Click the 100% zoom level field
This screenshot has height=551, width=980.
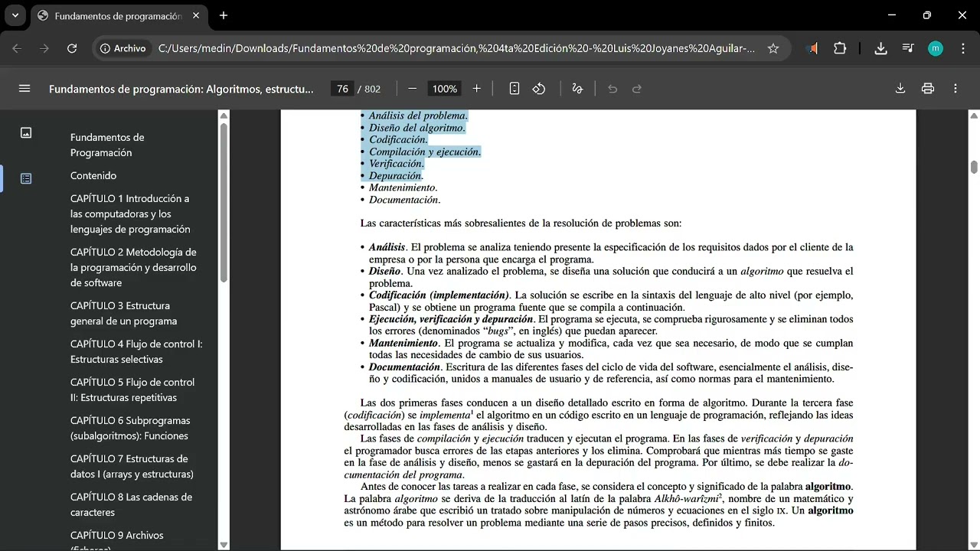(445, 89)
